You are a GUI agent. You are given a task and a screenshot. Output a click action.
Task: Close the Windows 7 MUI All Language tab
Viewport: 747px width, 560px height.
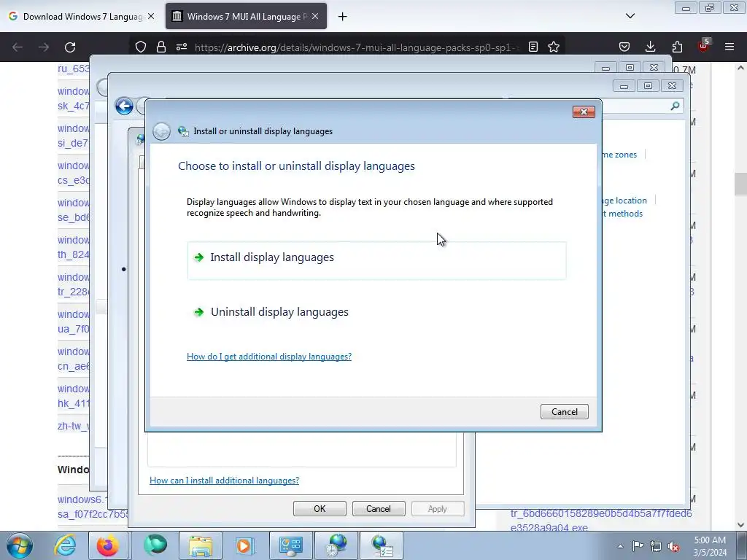coord(315,16)
